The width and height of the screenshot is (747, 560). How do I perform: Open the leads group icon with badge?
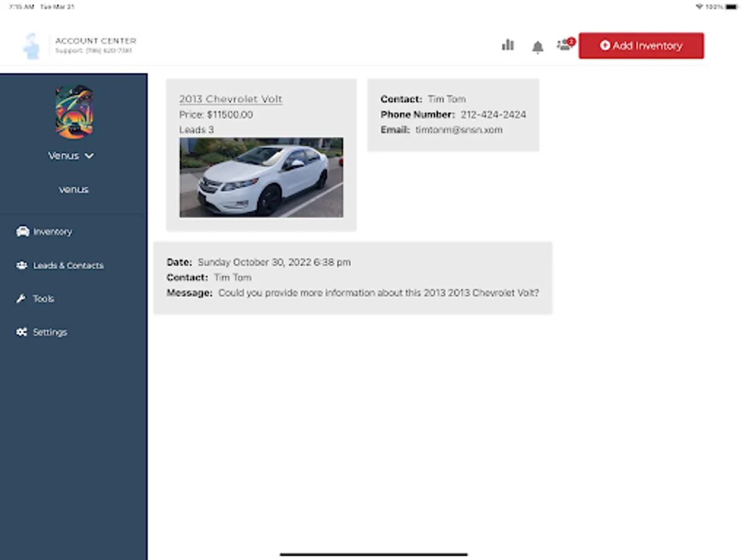[x=565, y=44]
